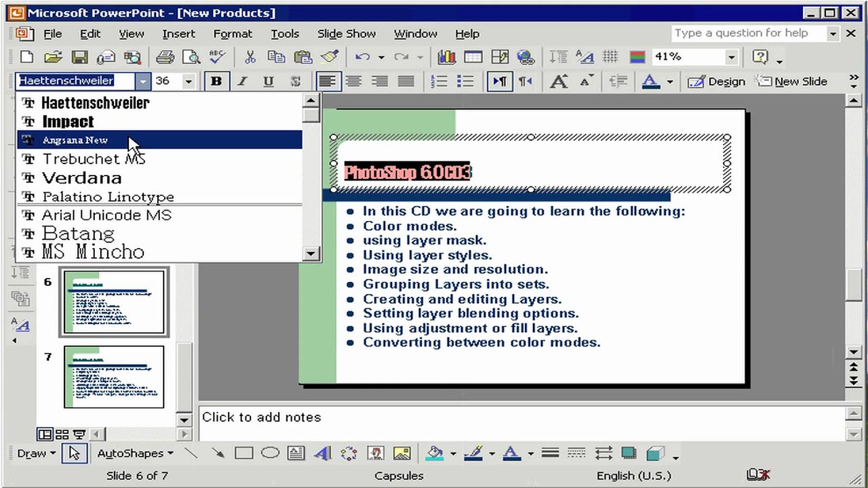The width and height of the screenshot is (868, 488).
Task: Toggle text Shadow formatting
Action: pos(295,81)
